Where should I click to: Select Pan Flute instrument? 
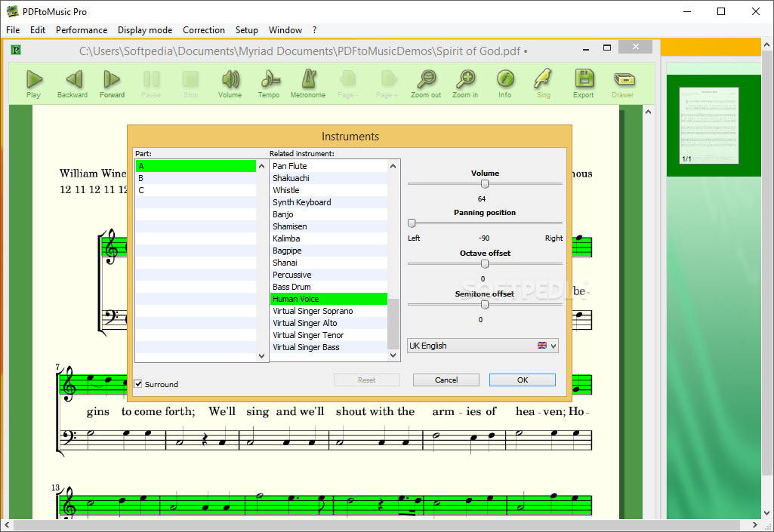click(328, 166)
